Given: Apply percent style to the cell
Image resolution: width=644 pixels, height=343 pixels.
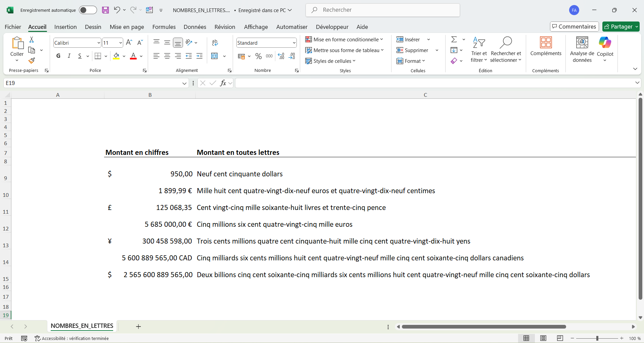Looking at the screenshot, I should 258,56.
